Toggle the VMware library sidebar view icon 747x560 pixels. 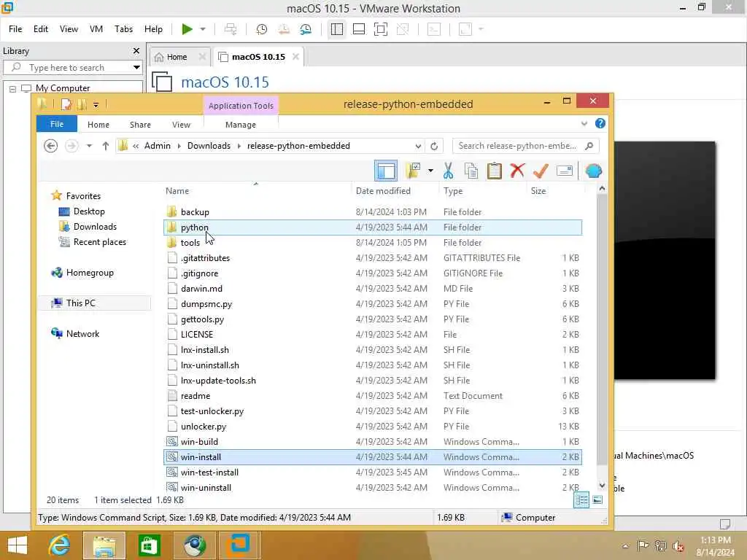coord(337,29)
